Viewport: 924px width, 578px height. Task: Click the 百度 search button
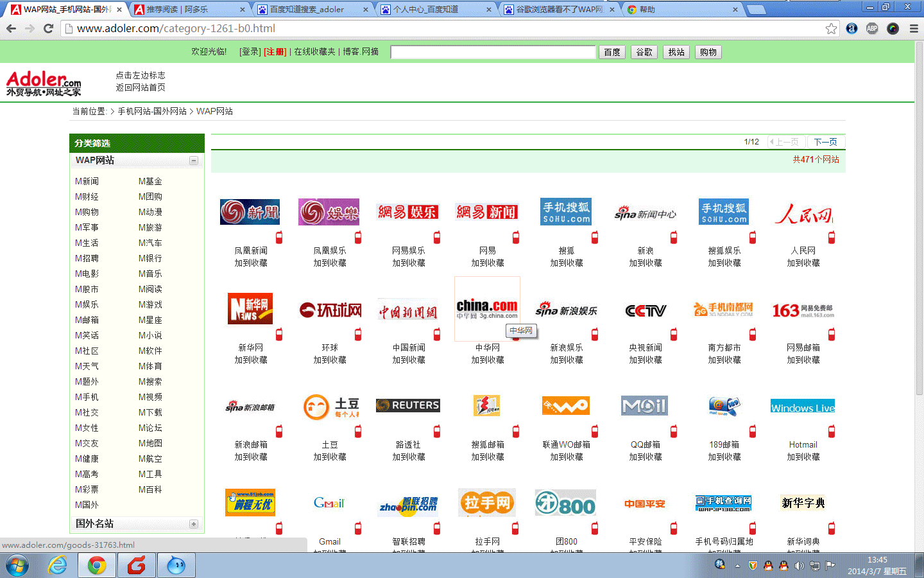(x=612, y=52)
